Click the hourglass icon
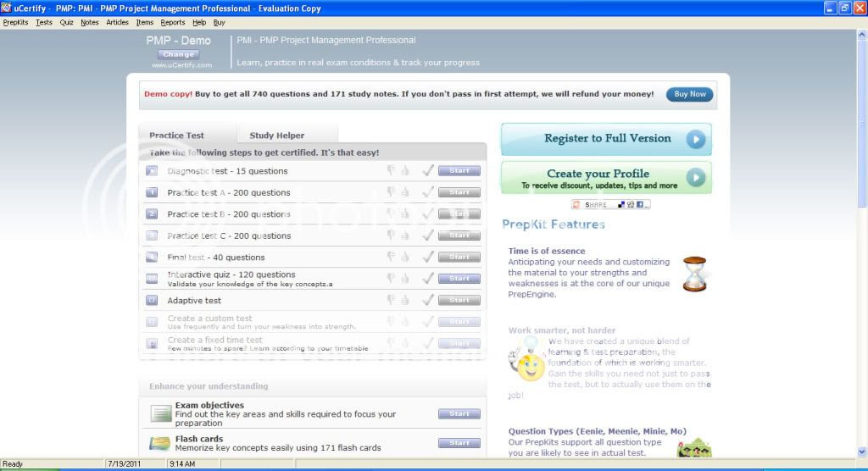 coord(694,274)
